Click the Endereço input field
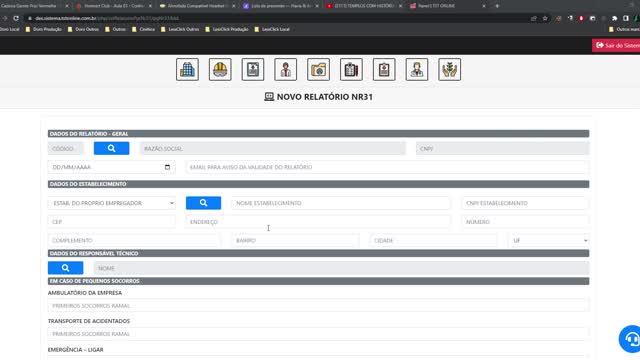Image resolution: width=640 pixels, height=360 pixels. tap(318, 222)
